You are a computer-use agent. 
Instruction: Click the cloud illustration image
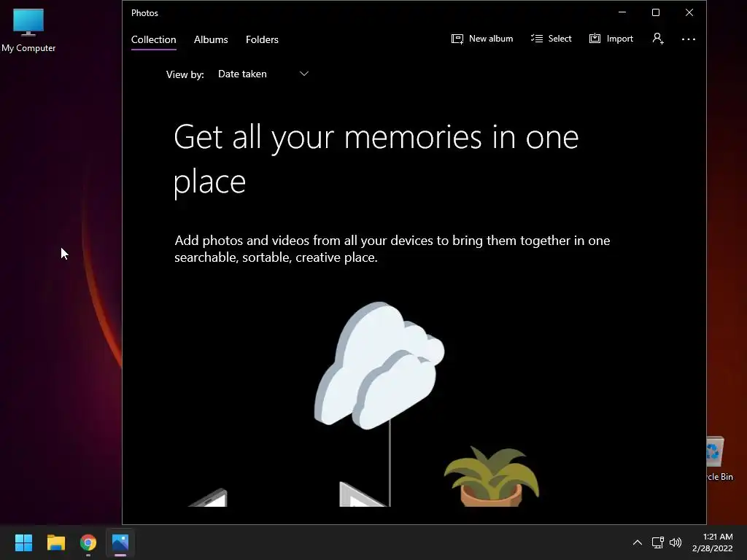[379, 365]
